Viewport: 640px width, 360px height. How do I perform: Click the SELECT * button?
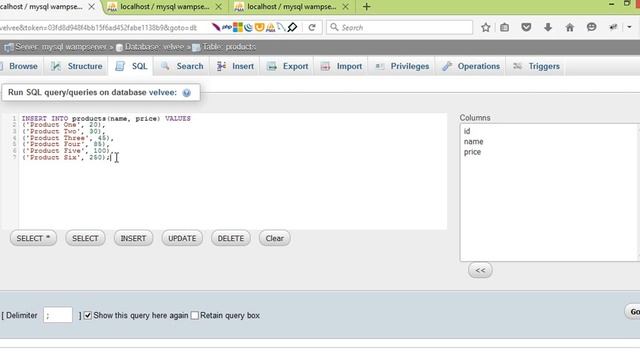click(x=33, y=238)
